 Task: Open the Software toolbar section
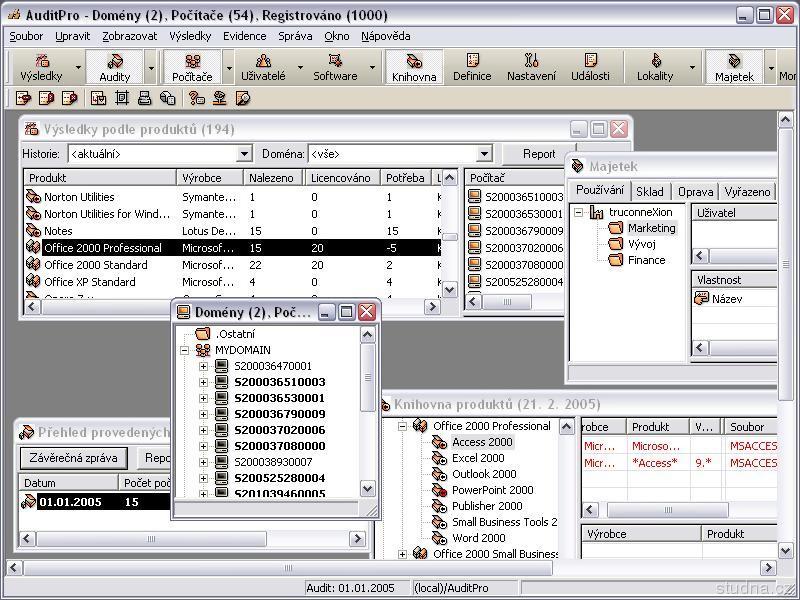335,67
